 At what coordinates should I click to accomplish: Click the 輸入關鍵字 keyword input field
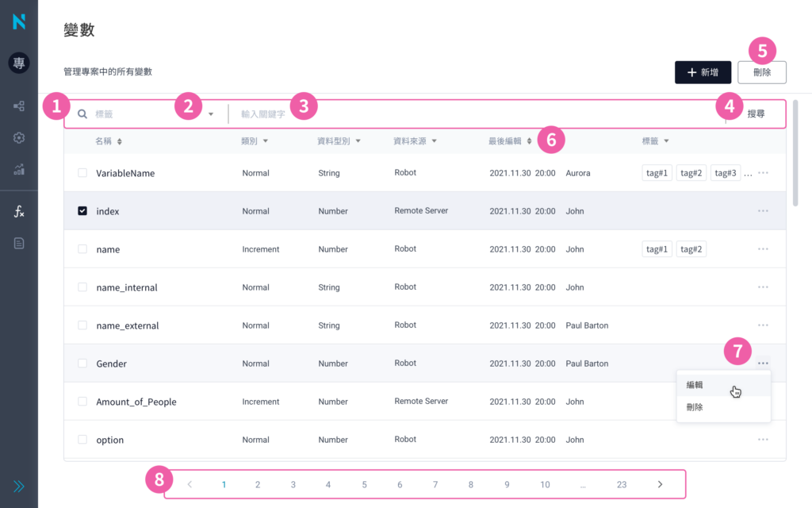[x=477, y=114]
